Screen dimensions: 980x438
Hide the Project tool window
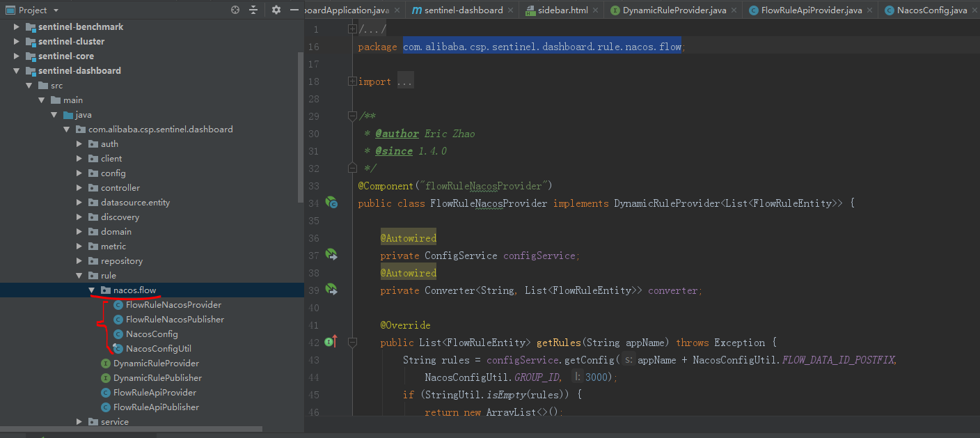point(294,10)
